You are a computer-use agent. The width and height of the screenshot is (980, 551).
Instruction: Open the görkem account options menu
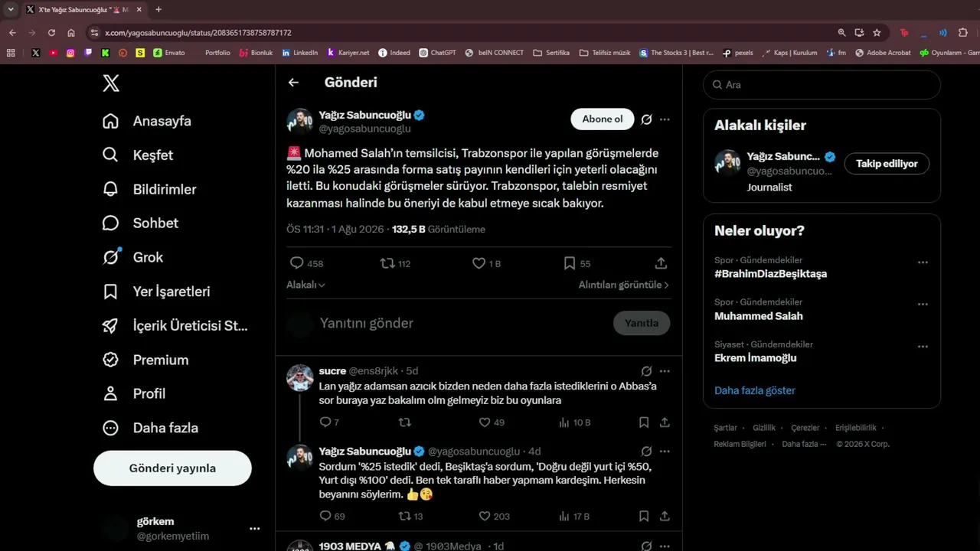point(255,528)
